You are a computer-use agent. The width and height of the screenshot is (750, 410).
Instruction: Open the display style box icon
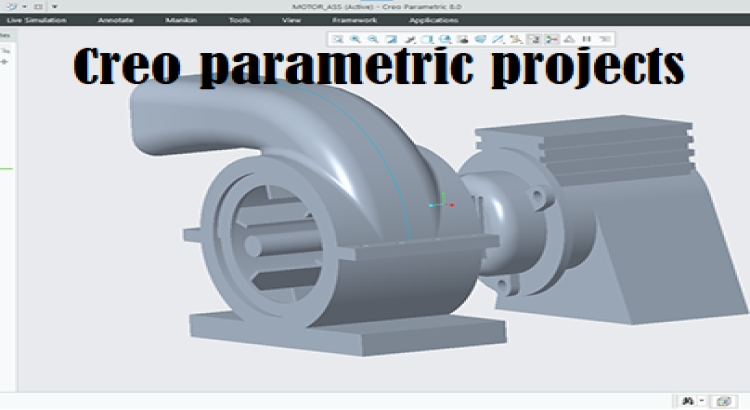click(427, 39)
